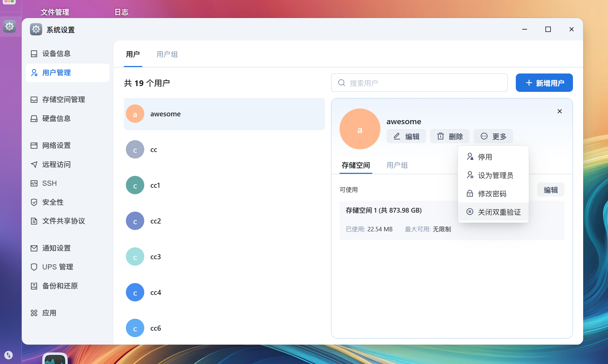Go to Disk Info (硬盘信息) section

click(x=56, y=119)
